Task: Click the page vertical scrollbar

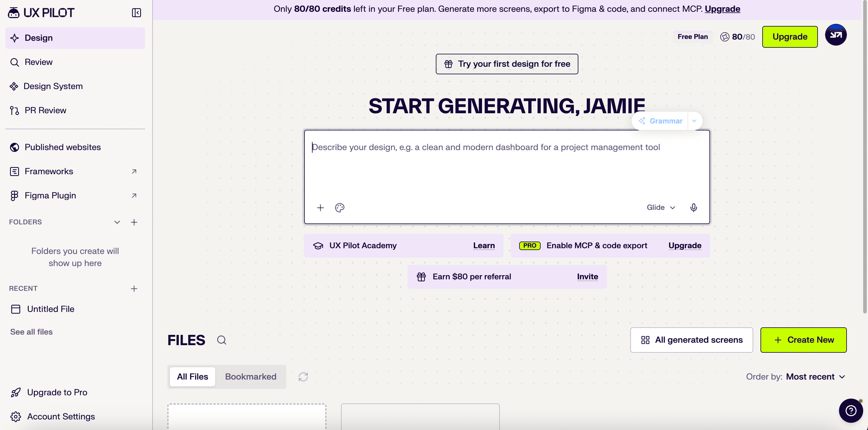Action: pyautogui.click(x=865, y=157)
